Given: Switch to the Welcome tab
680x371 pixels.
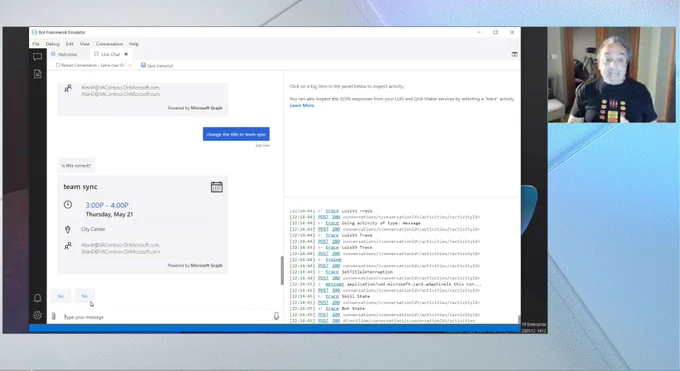Looking at the screenshot, I should [64, 54].
